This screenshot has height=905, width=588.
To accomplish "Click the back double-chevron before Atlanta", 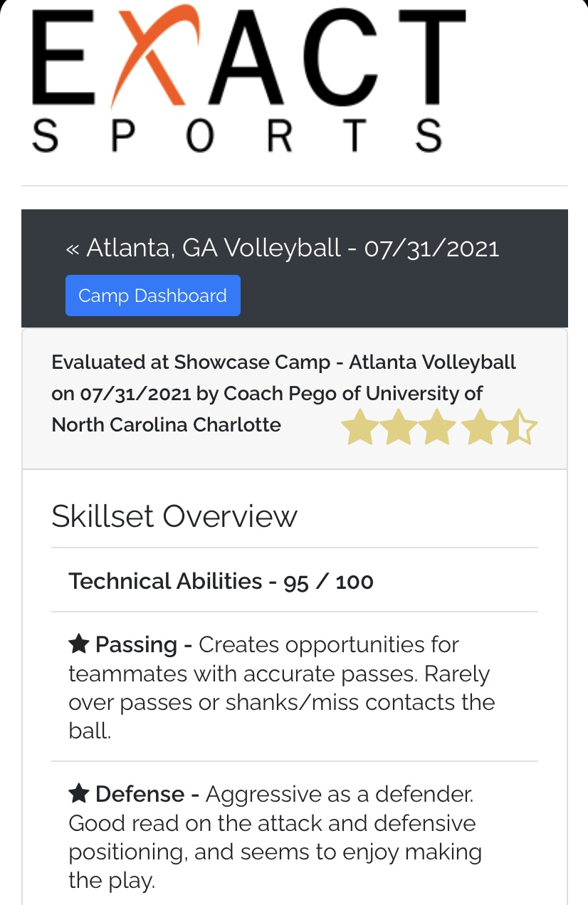I will pyautogui.click(x=72, y=249).
